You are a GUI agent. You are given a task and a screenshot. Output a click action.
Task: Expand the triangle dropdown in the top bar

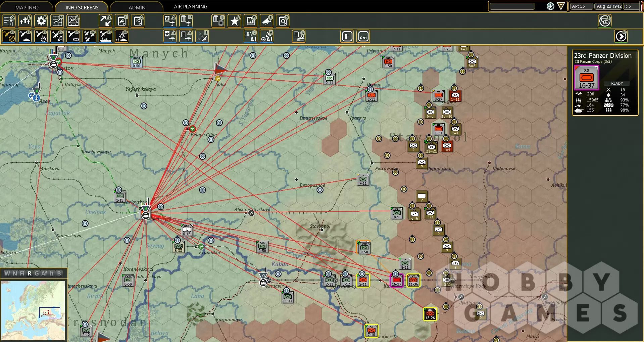561,6
